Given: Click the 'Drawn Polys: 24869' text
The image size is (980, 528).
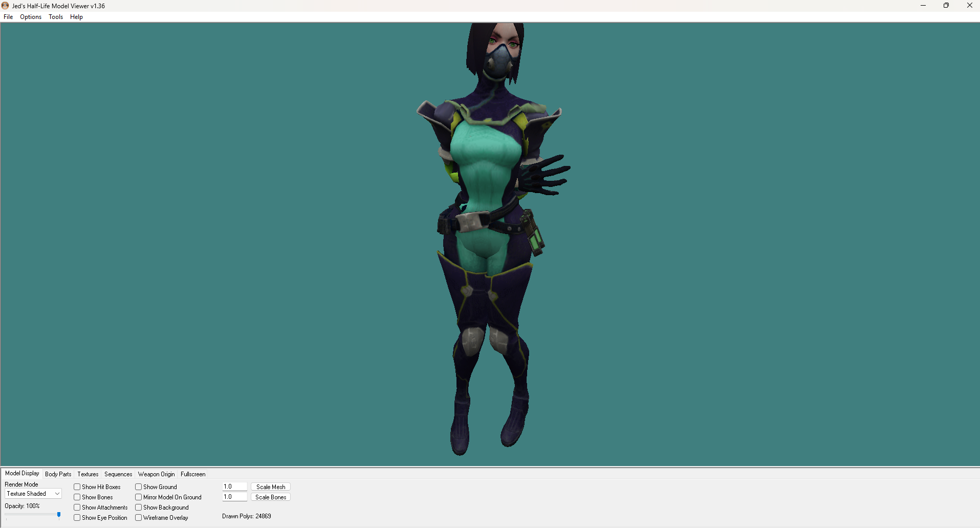Looking at the screenshot, I should pos(247,516).
